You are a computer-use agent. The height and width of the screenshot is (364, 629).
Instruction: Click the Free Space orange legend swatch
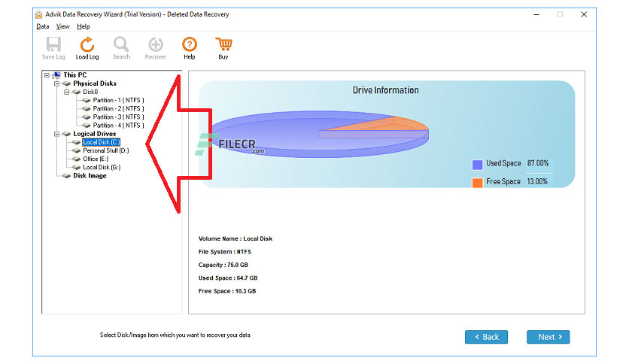point(477,183)
